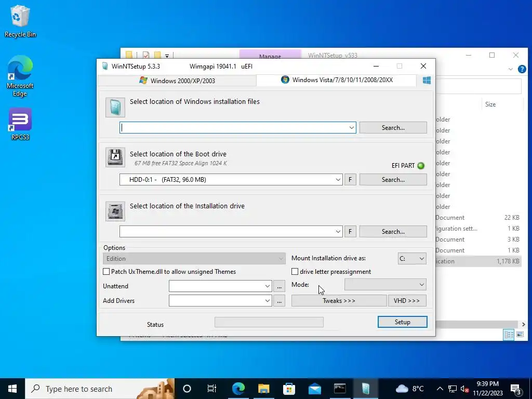Open the Windows Start menu

tap(12, 389)
